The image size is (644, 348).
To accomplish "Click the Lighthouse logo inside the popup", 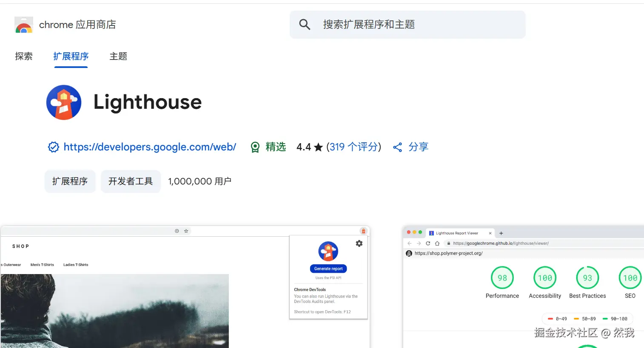I will [328, 251].
